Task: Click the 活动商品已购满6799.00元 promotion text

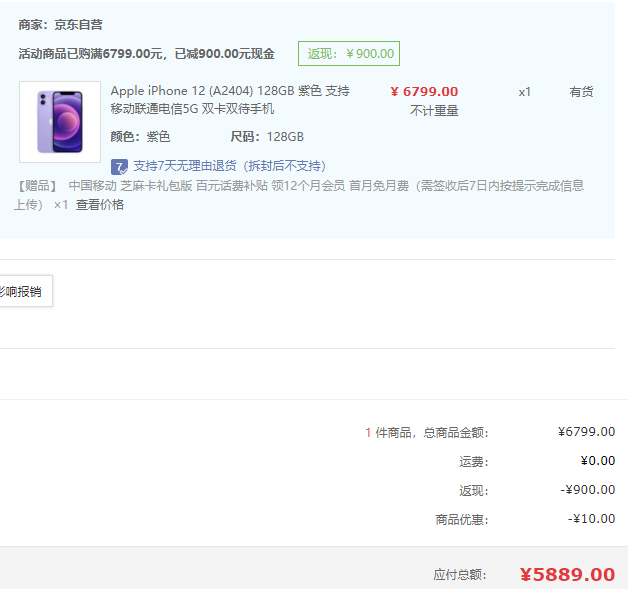Action: pyautogui.click(x=147, y=53)
